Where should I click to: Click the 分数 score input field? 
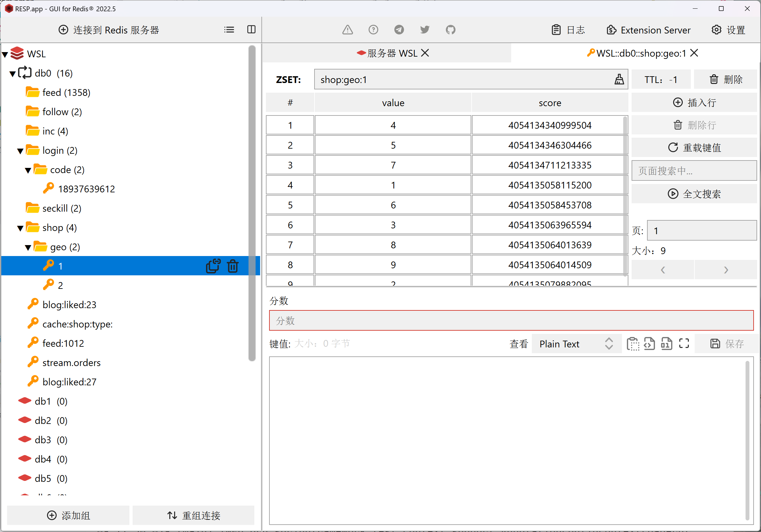[x=511, y=320]
